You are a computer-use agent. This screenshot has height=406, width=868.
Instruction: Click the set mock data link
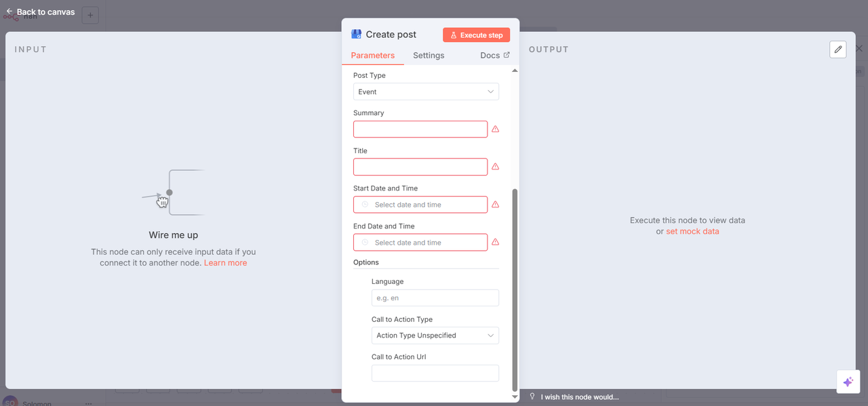692,231
